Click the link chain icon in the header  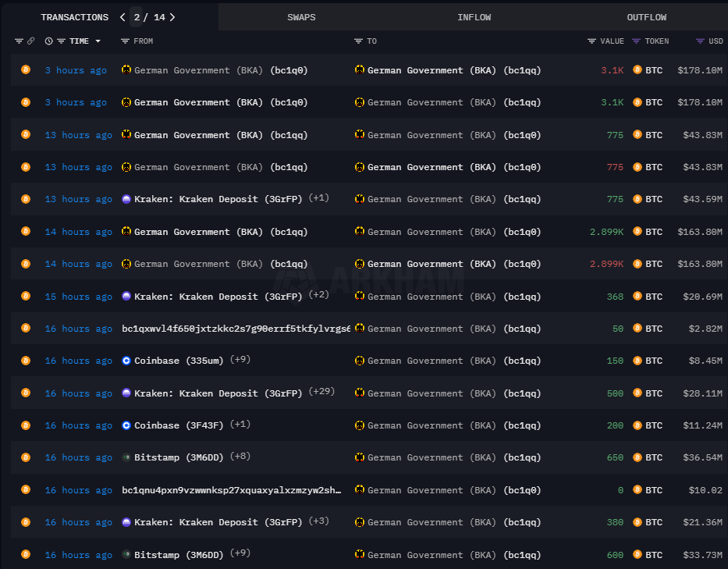coord(30,41)
